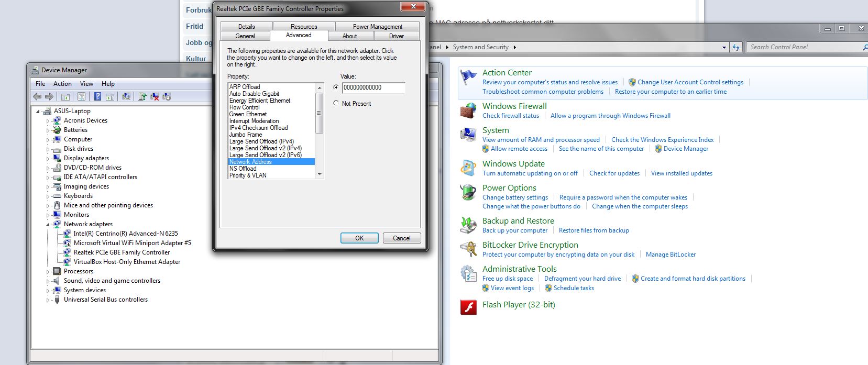The height and width of the screenshot is (365, 868).
Task: Click the Back arrow in Device Manager toolbar
Action: (37, 96)
